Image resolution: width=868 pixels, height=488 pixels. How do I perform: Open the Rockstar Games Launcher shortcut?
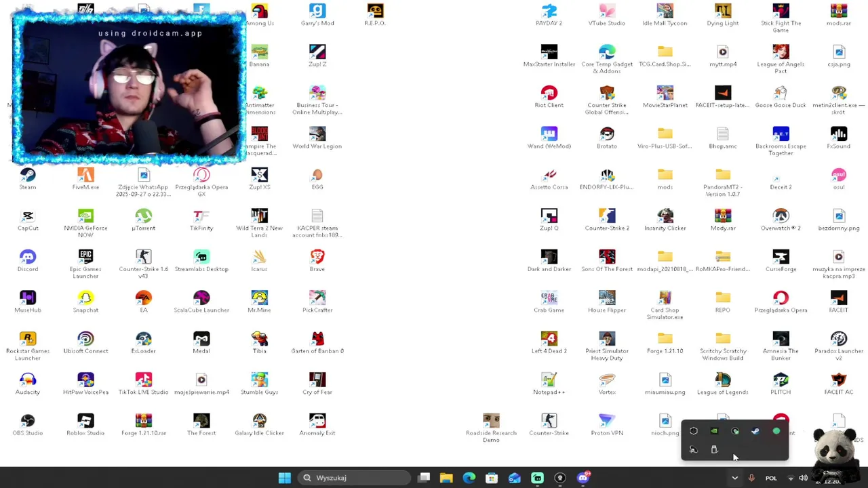(x=28, y=346)
